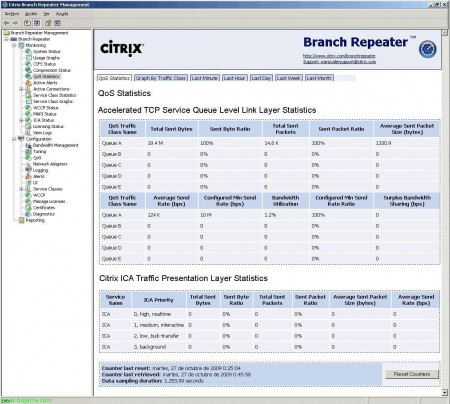The height and width of the screenshot is (404, 450).
Task: Click the System Status tree icon
Action: (x=28, y=51)
